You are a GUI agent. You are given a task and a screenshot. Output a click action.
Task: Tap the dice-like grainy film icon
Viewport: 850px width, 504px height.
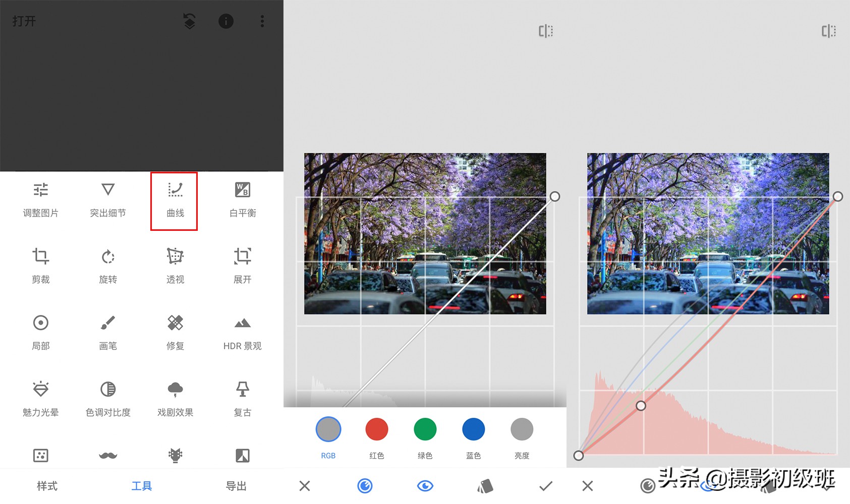(41, 456)
